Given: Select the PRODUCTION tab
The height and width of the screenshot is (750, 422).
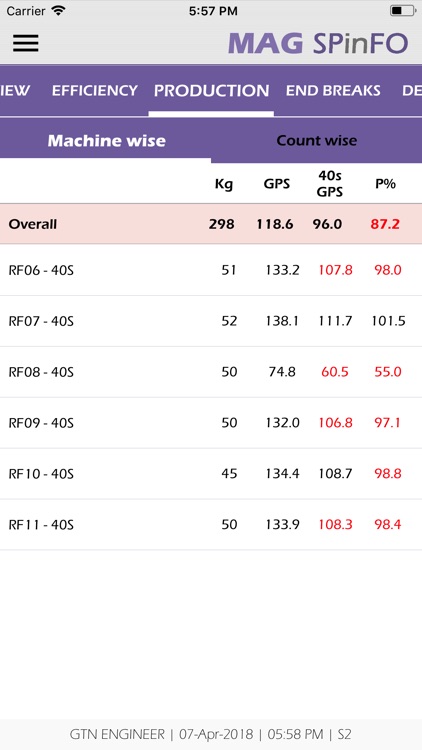Looking at the screenshot, I should tap(211, 90).
